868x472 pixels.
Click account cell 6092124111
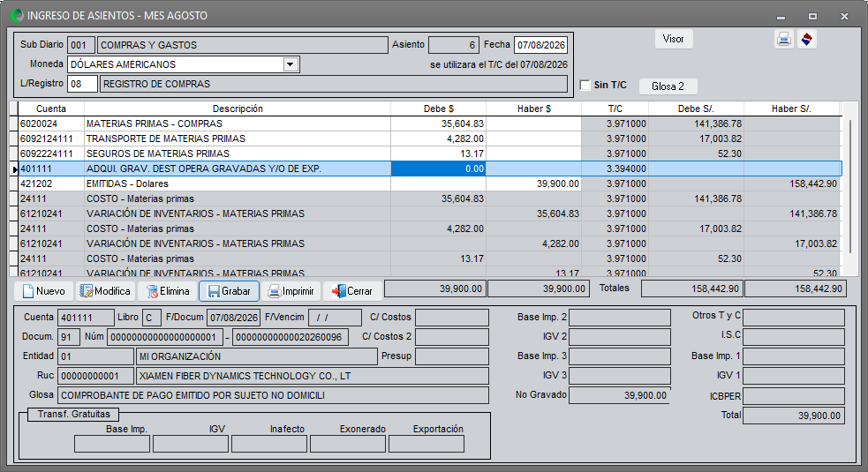pos(51,139)
